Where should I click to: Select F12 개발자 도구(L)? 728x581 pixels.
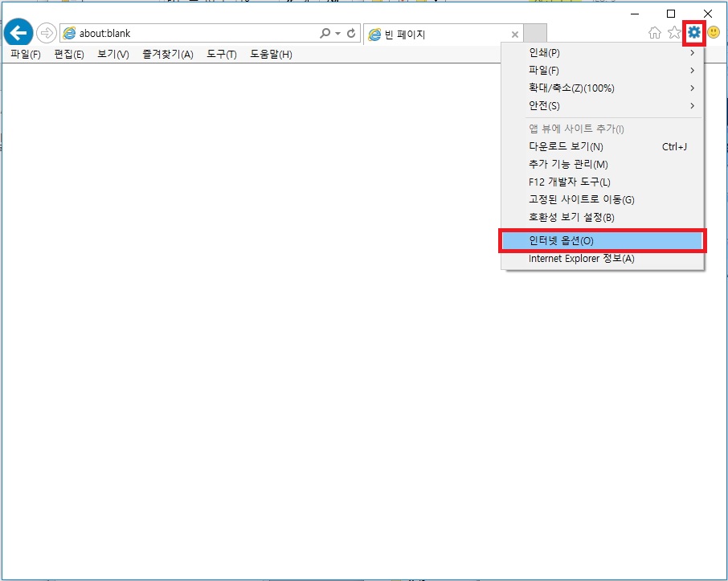coord(603,182)
